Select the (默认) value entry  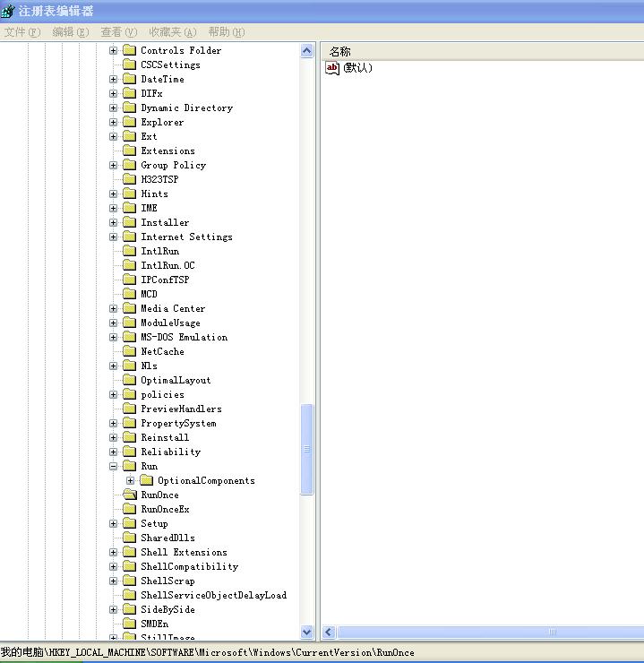point(357,68)
